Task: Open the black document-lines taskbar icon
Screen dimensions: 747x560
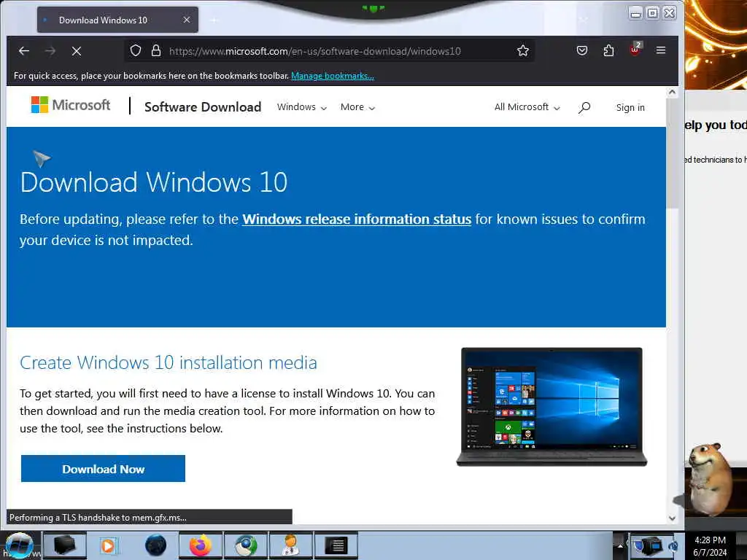Action: (x=336, y=545)
